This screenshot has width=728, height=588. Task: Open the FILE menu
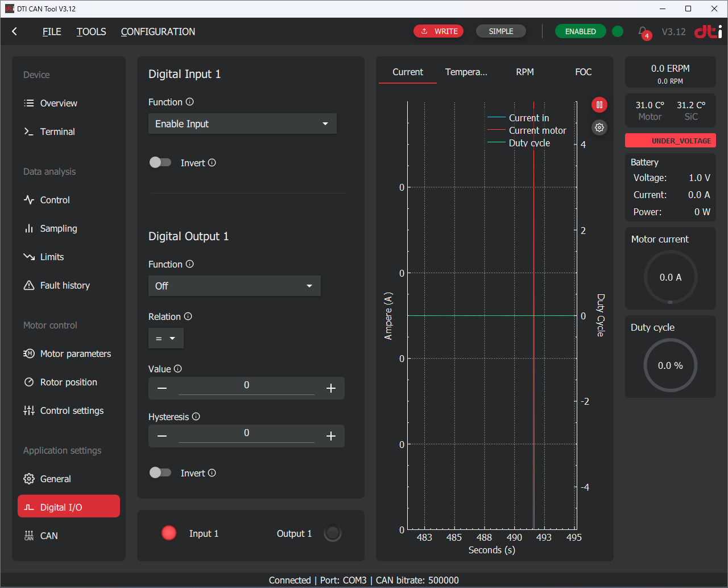(52, 32)
